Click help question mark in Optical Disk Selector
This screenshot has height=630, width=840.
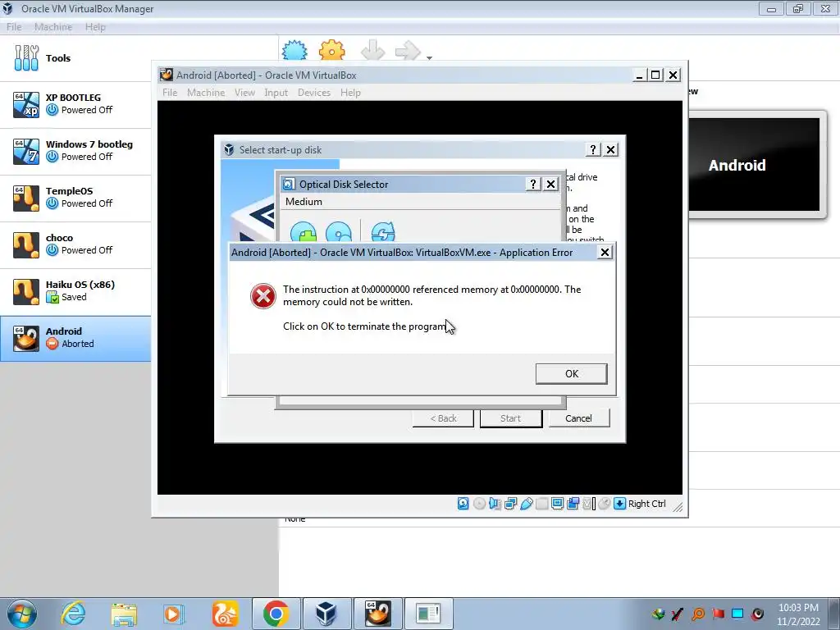pyautogui.click(x=533, y=185)
